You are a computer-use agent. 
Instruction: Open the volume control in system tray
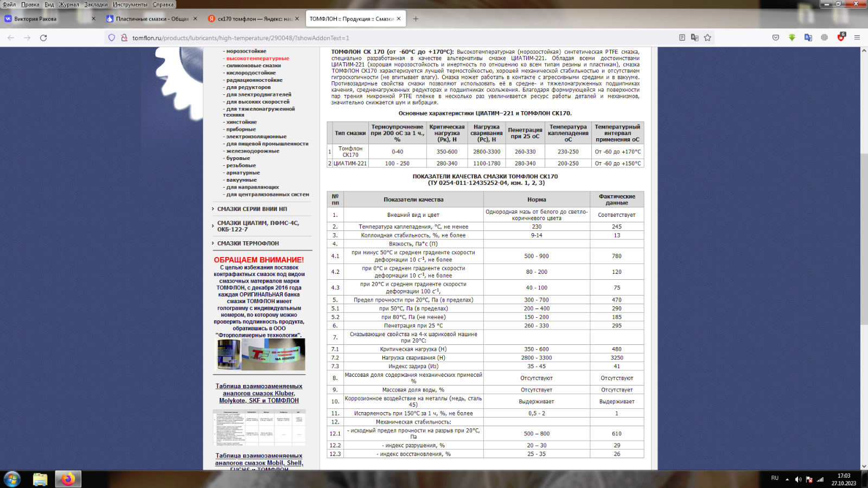pos(798,479)
